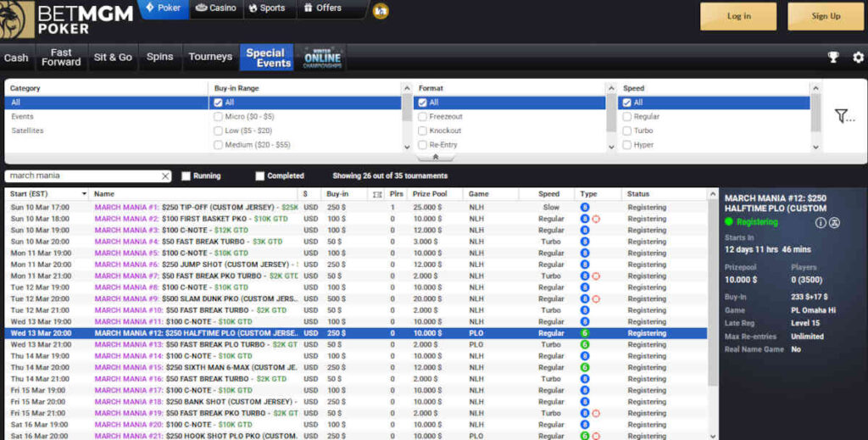This screenshot has height=440, width=868.
Task: Click knockout icon on March Mania #9 row
Action: [596, 299]
